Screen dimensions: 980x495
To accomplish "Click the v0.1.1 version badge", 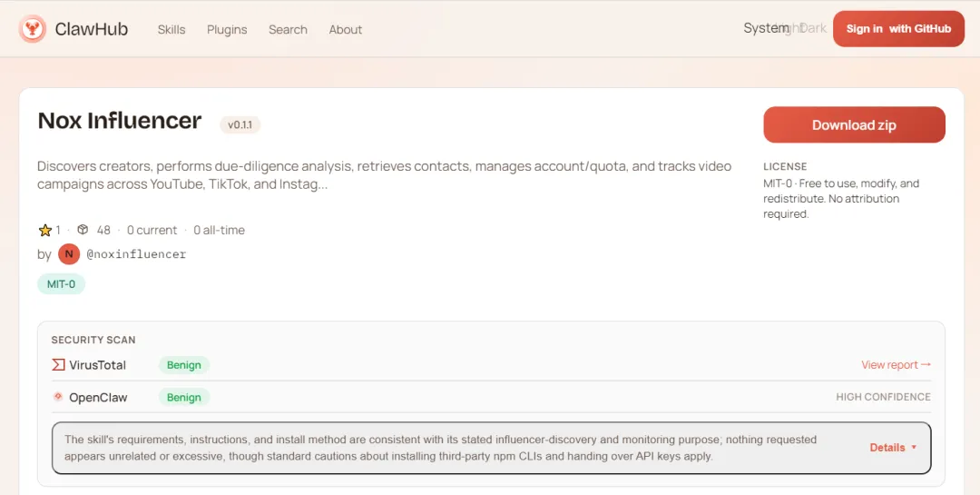I will coord(240,124).
